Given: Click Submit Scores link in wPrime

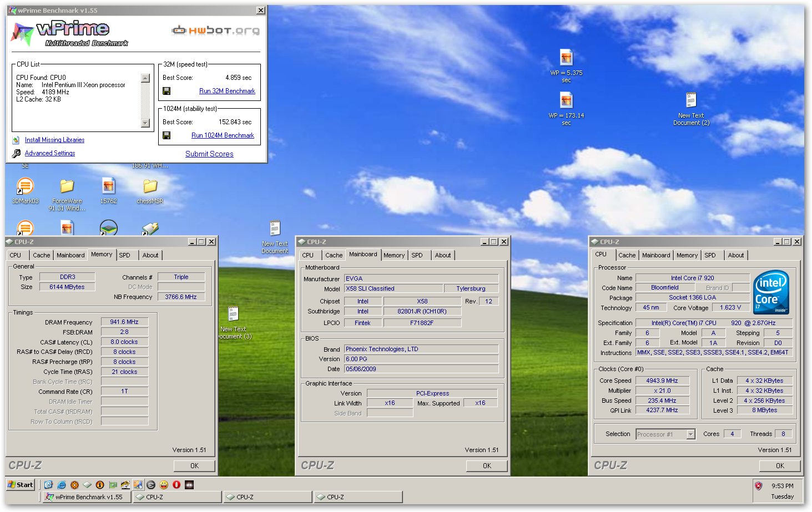Looking at the screenshot, I should 209,154.
